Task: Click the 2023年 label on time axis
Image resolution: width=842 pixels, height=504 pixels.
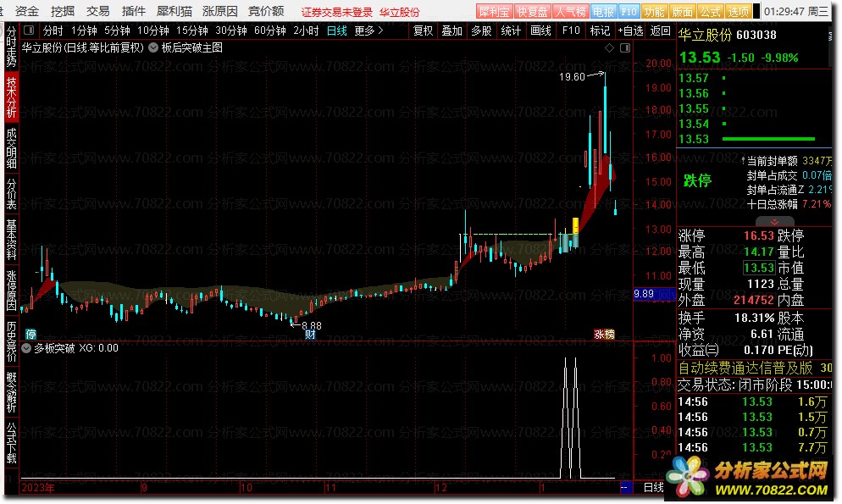Action: coord(37,488)
